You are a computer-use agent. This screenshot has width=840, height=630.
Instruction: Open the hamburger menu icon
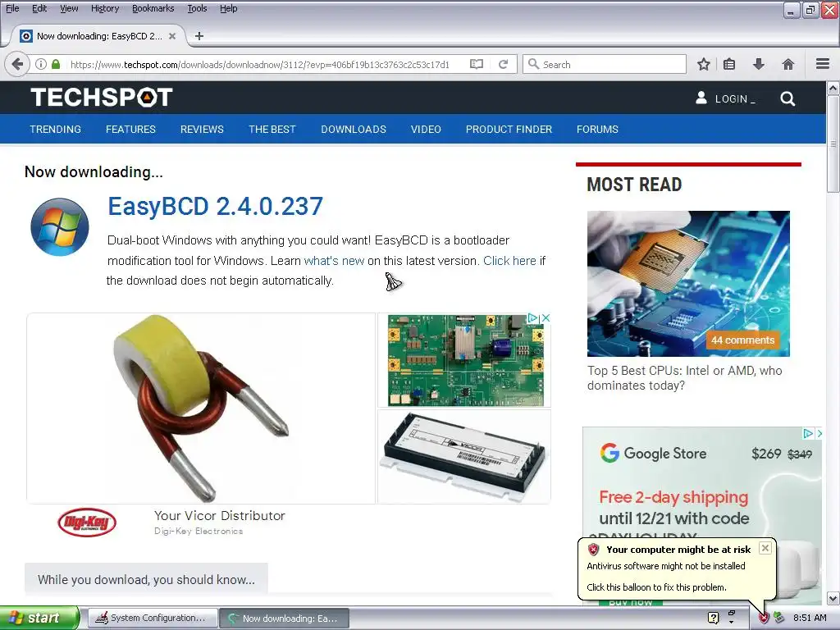click(x=823, y=64)
